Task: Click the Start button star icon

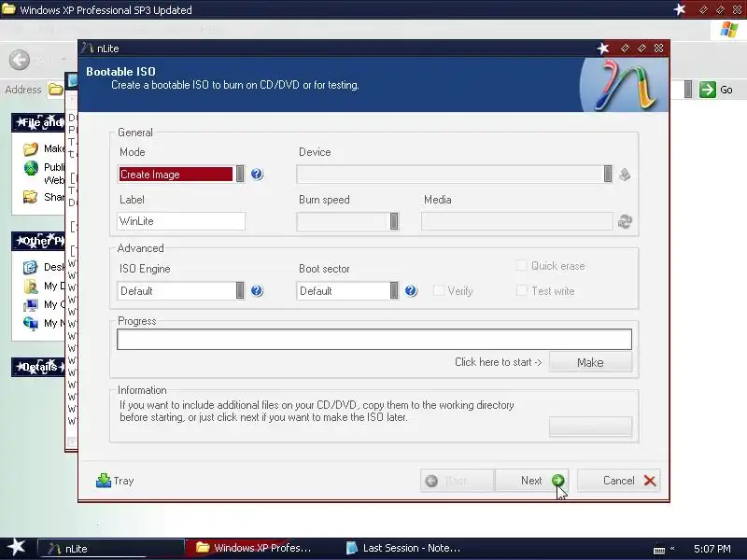Action: [x=17, y=547]
